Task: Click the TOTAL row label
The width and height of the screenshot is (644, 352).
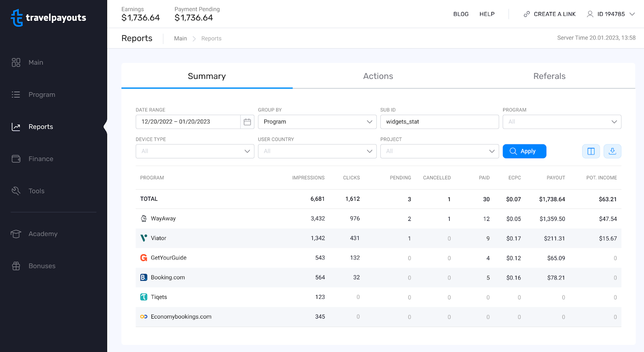Action: (x=149, y=199)
